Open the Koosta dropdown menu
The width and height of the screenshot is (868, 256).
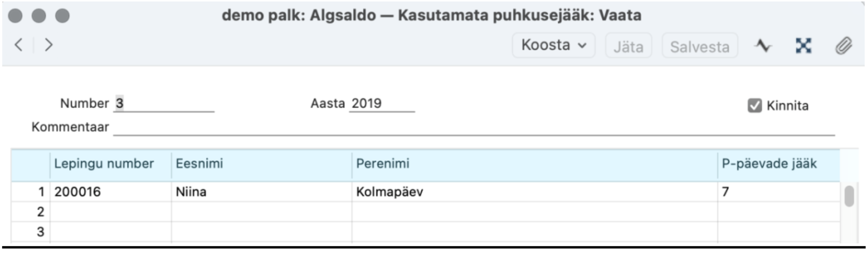pyautogui.click(x=554, y=45)
